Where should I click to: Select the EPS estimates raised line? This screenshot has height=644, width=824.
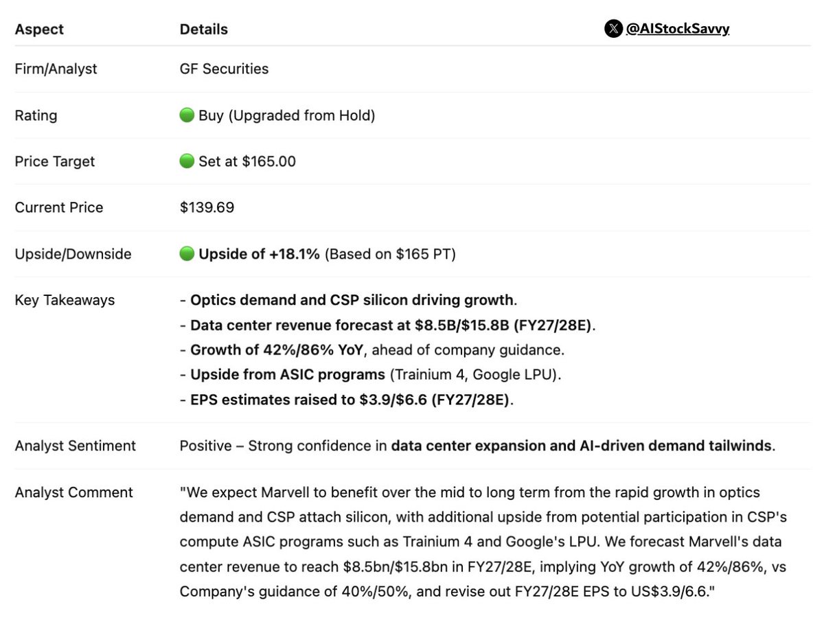(347, 400)
